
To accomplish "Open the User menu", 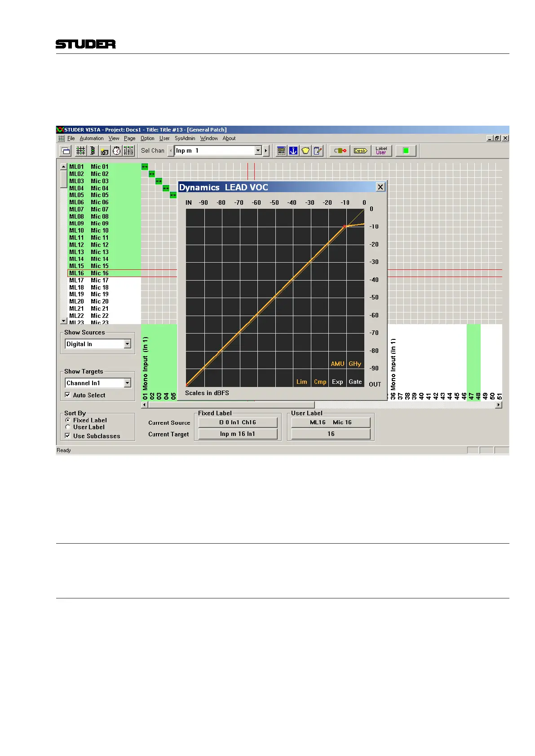I will 164,138.
